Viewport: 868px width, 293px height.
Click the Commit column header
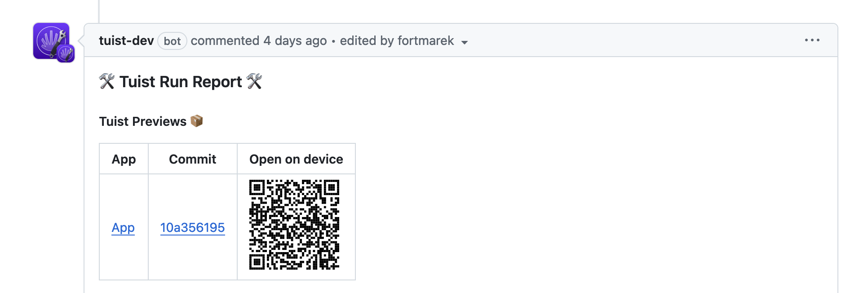pos(192,159)
